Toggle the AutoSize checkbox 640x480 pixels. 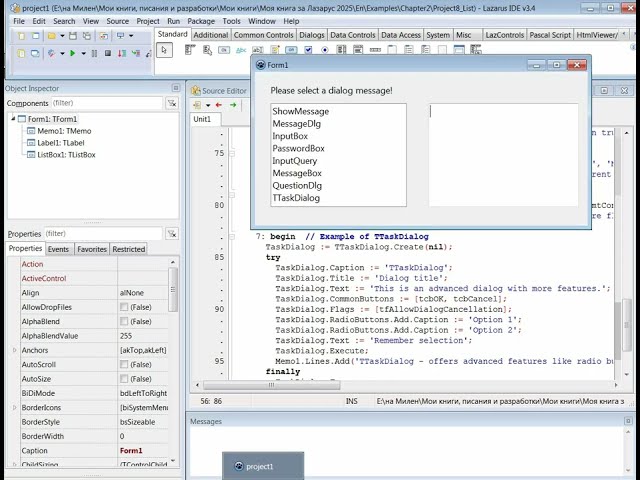(x=124, y=379)
